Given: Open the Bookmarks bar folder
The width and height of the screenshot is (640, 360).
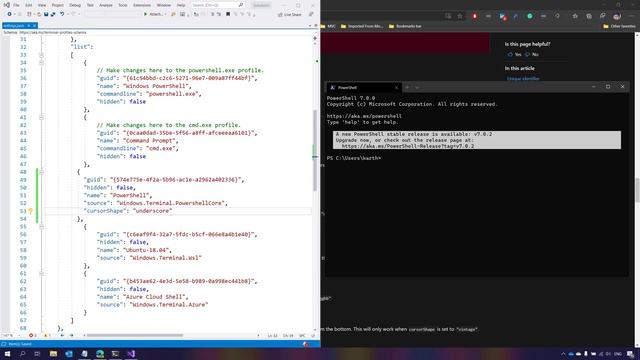Looking at the screenshot, I should [405, 26].
